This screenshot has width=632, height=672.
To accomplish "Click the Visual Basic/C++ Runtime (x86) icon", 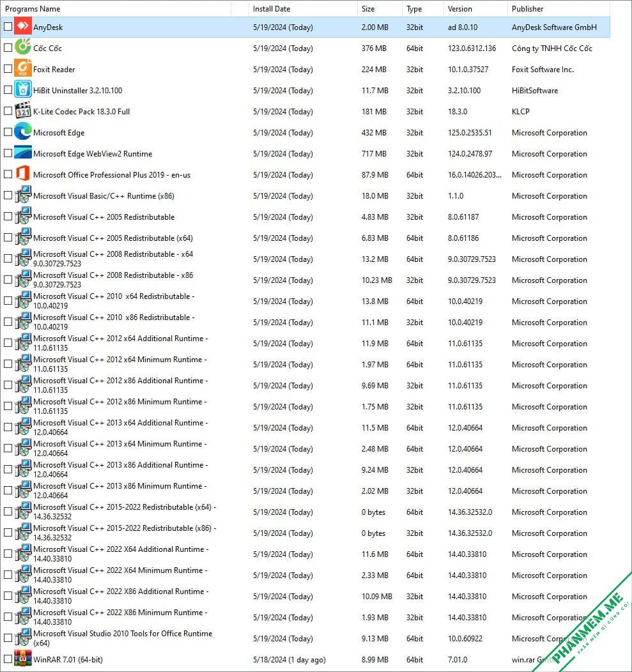I will tap(23, 195).
